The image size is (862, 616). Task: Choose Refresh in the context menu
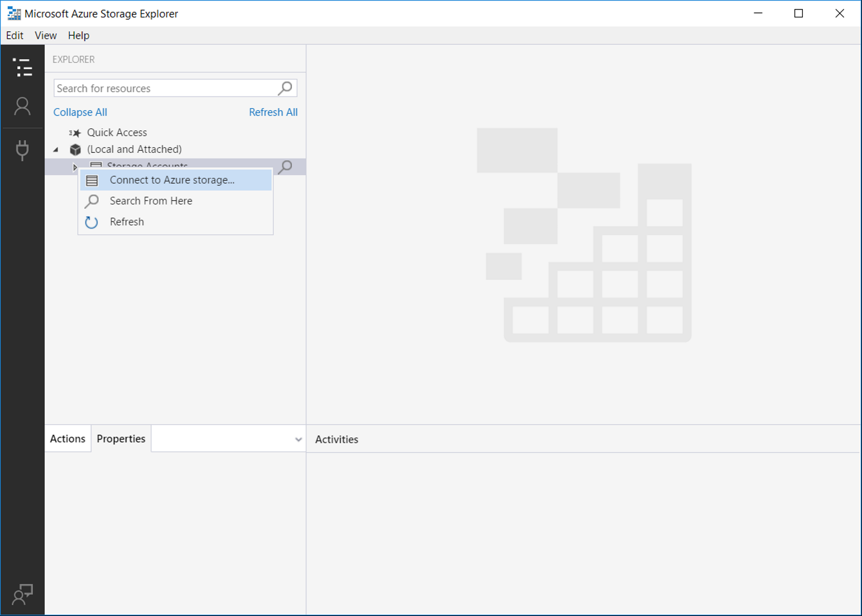pos(176,222)
